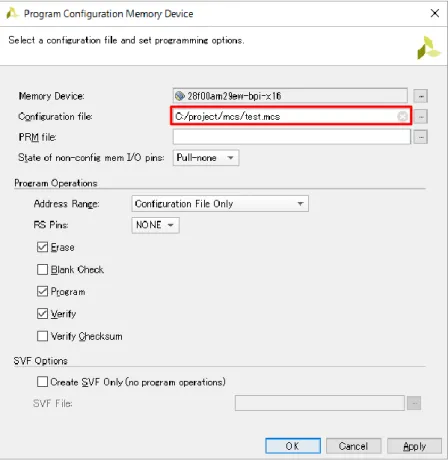Click the OK button
This screenshot has width=448, height=461.
pos(293,446)
